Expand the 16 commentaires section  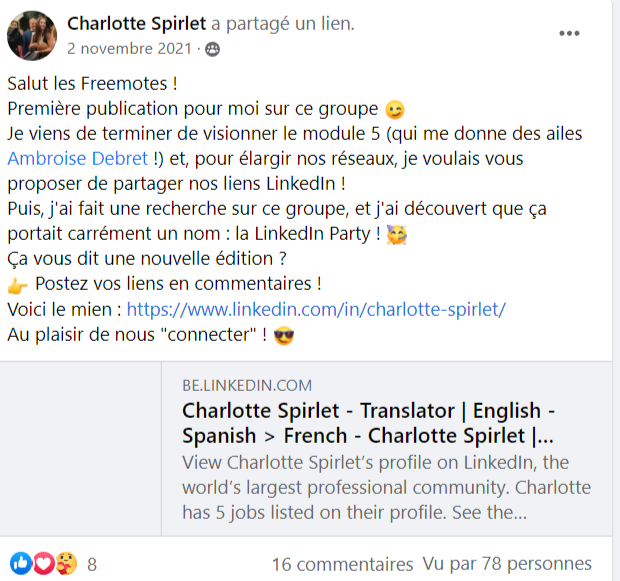tap(342, 565)
